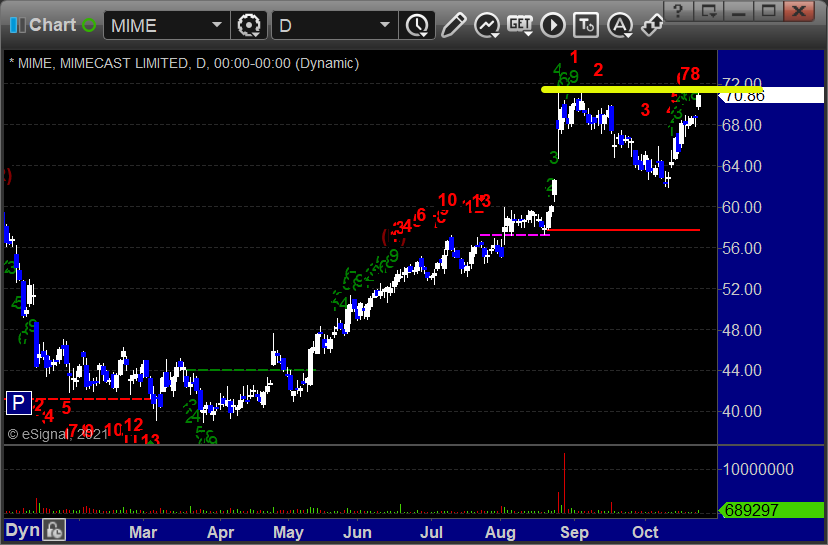This screenshot has width=828, height=545.
Task: Click the 40.00 price axis label
Action: tap(741, 411)
